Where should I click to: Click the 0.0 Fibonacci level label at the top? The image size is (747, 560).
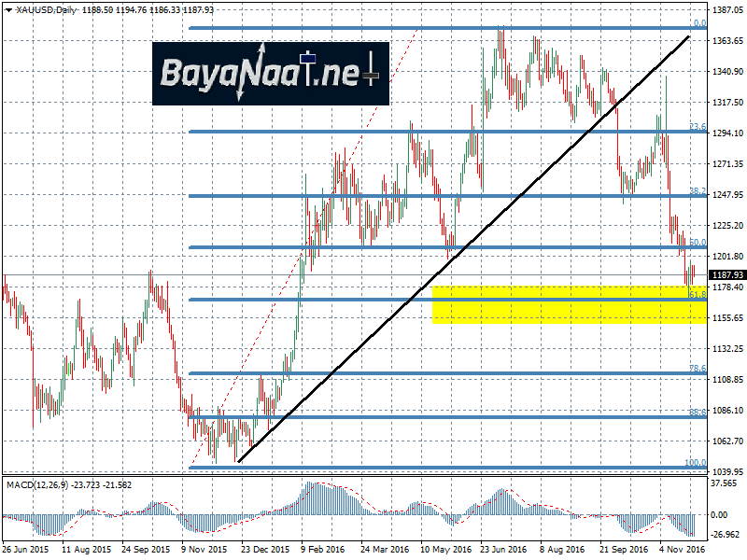698,23
